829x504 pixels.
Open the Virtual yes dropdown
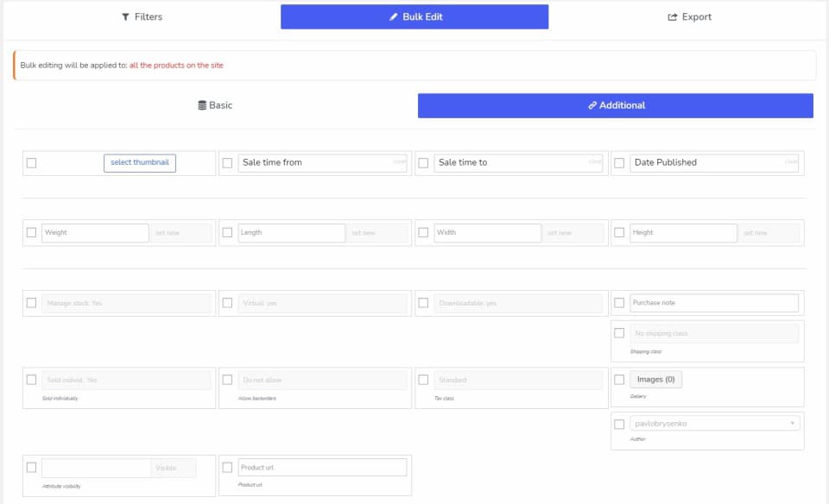322,303
